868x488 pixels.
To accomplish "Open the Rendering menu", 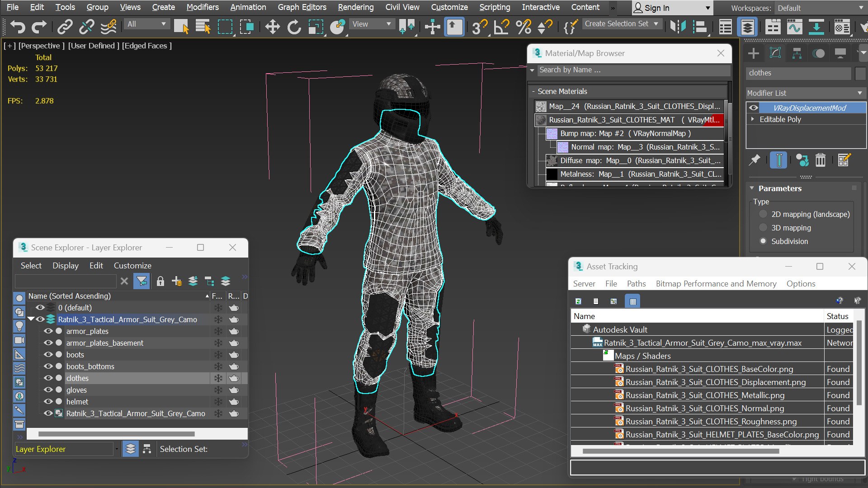I will pos(356,7).
